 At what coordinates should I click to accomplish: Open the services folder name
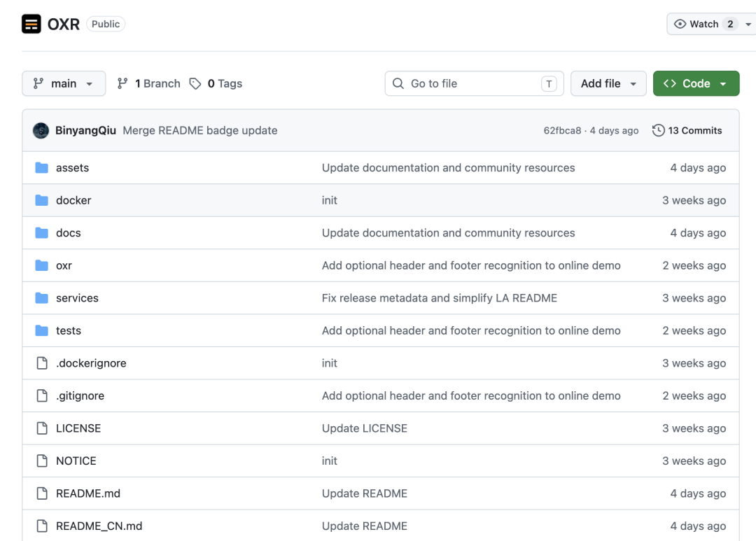[x=77, y=298]
